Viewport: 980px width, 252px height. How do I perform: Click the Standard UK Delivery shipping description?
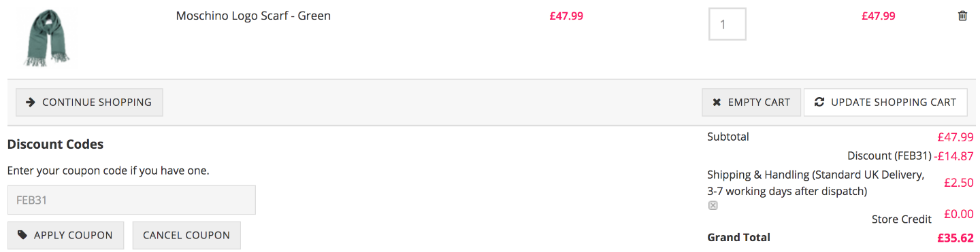(x=816, y=183)
